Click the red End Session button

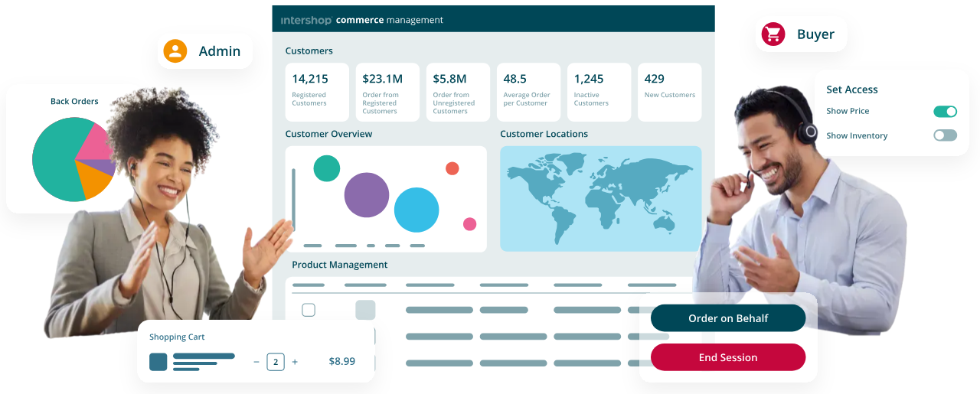pos(728,357)
